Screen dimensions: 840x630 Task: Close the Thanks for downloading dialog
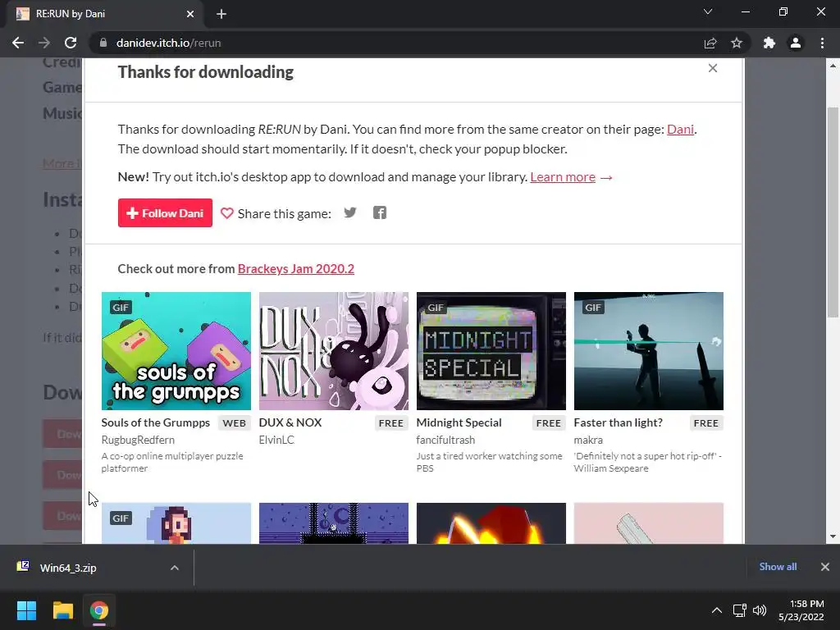tap(713, 68)
